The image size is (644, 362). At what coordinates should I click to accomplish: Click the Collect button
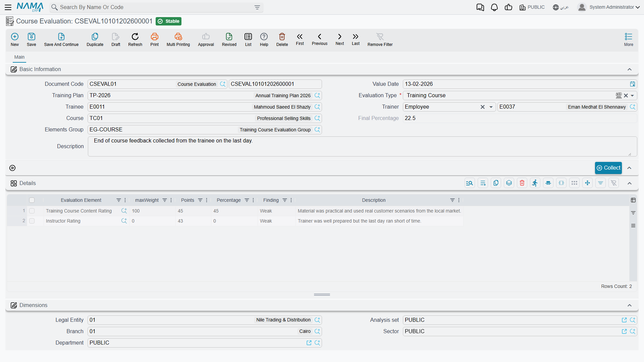pos(608,168)
